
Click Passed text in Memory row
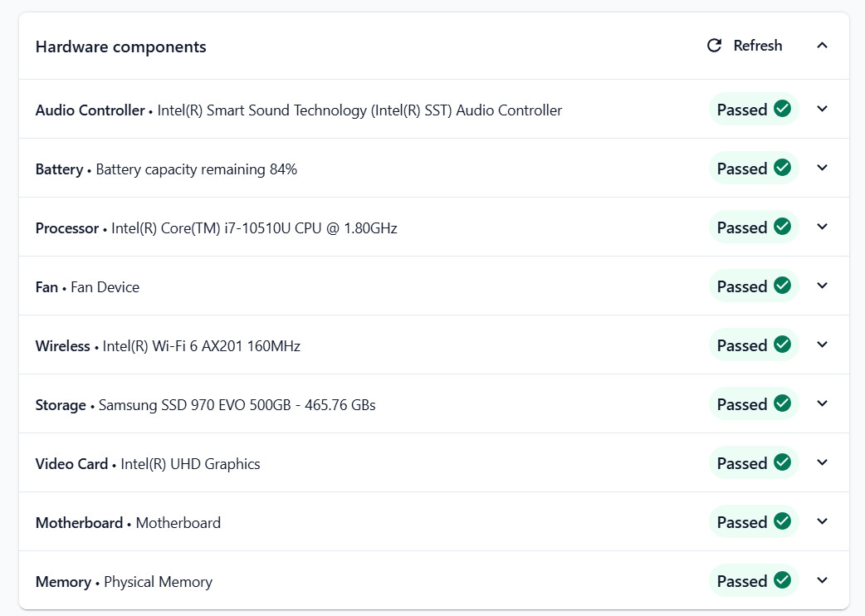[x=742, y=582]
